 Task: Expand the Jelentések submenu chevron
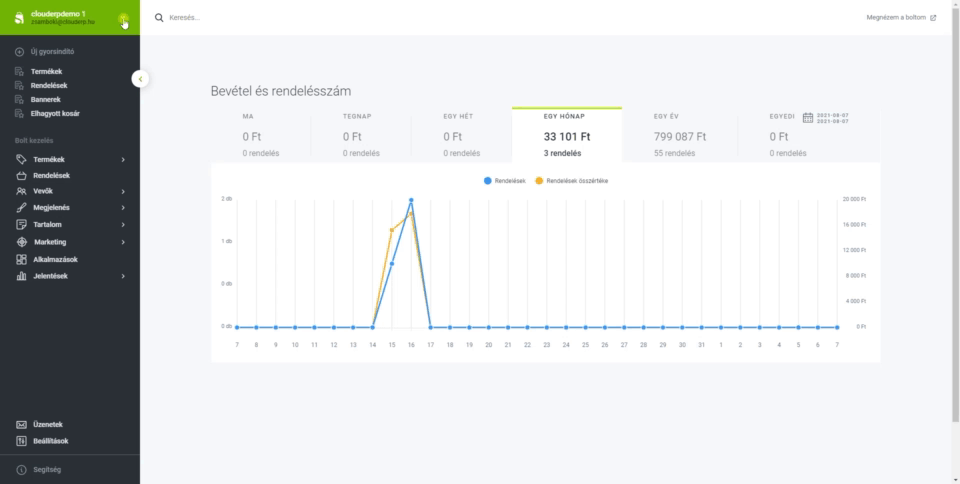(123, 276)
